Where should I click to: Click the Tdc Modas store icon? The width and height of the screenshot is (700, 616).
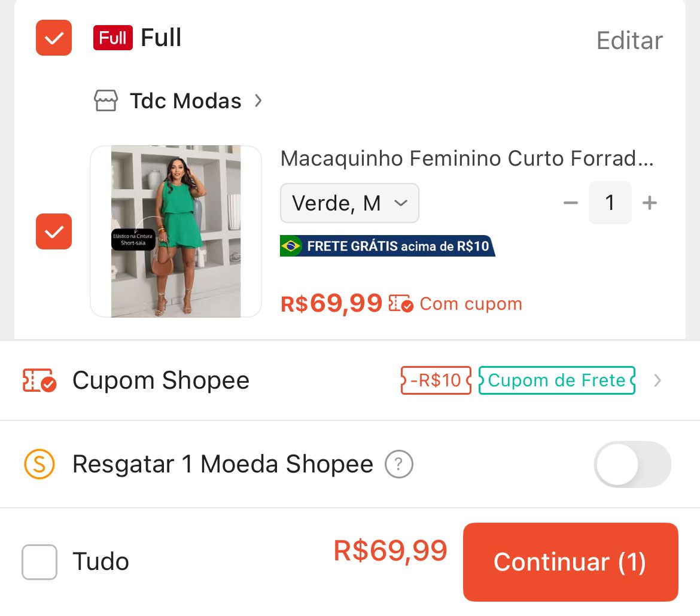tap(106, 100)
